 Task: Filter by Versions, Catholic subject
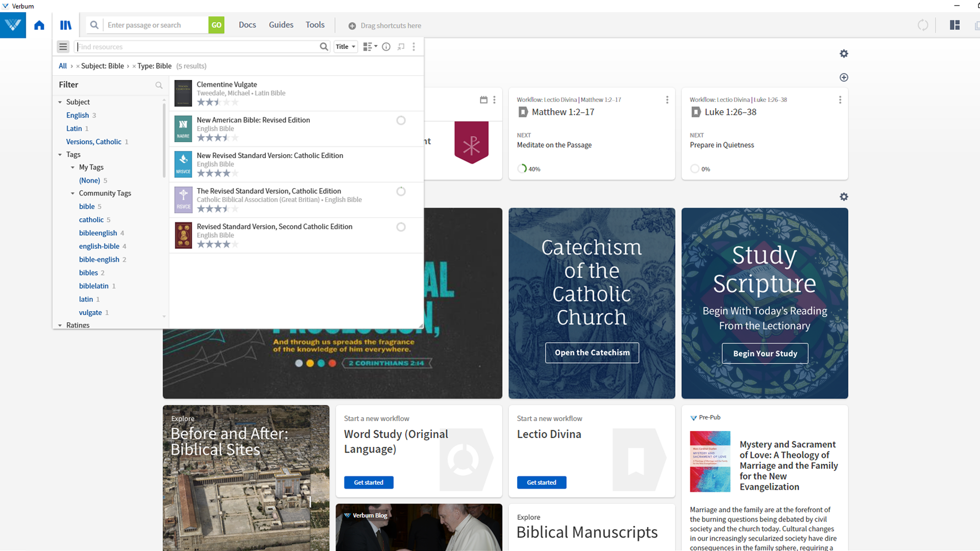point(93,142)
